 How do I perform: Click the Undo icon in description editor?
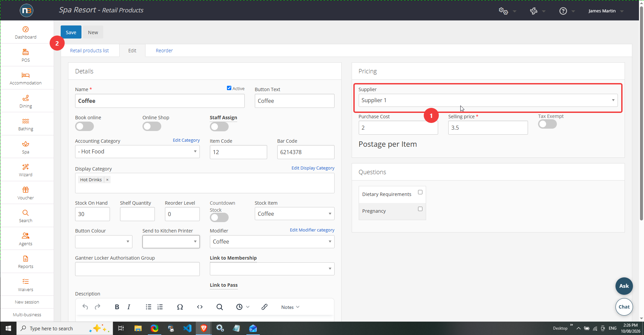(85, 307)
